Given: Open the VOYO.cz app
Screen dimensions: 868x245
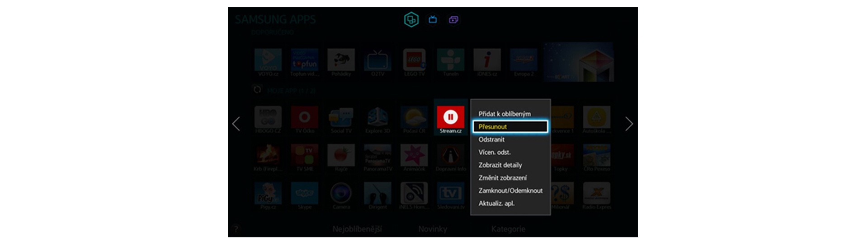Looking at the screenshot, I should coord(268,63).
